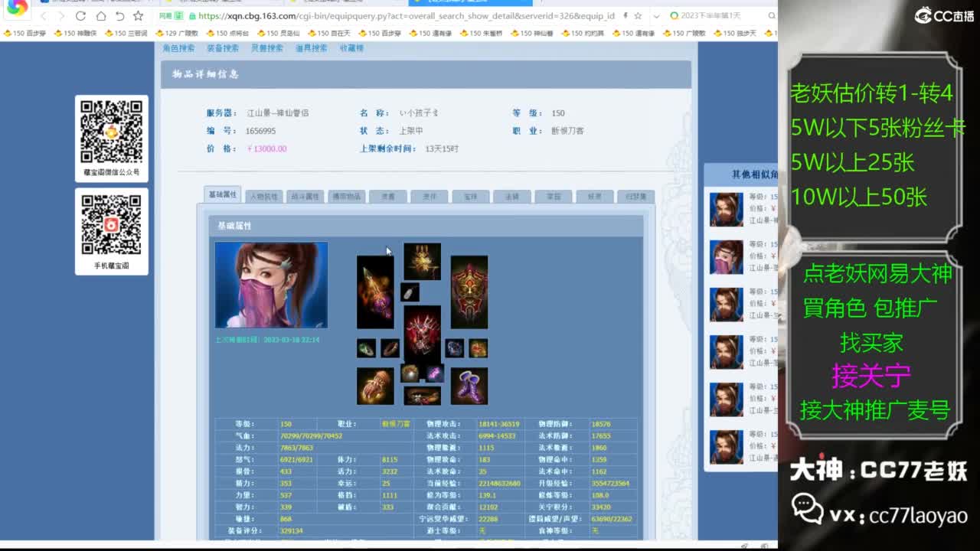Screen dimensions: 980x551
Task: Reload the page with the refresh icon
Action: pyautogui.click(x=80, y=16)
